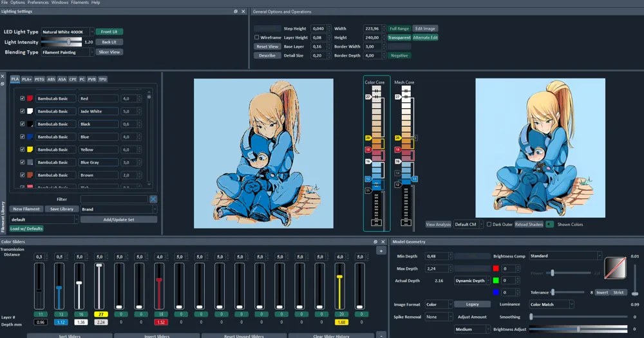Click the clear filter X icon

153,200
